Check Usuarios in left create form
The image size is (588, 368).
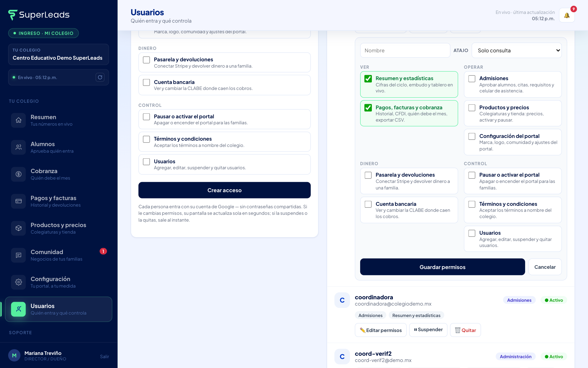pos(146,162)
